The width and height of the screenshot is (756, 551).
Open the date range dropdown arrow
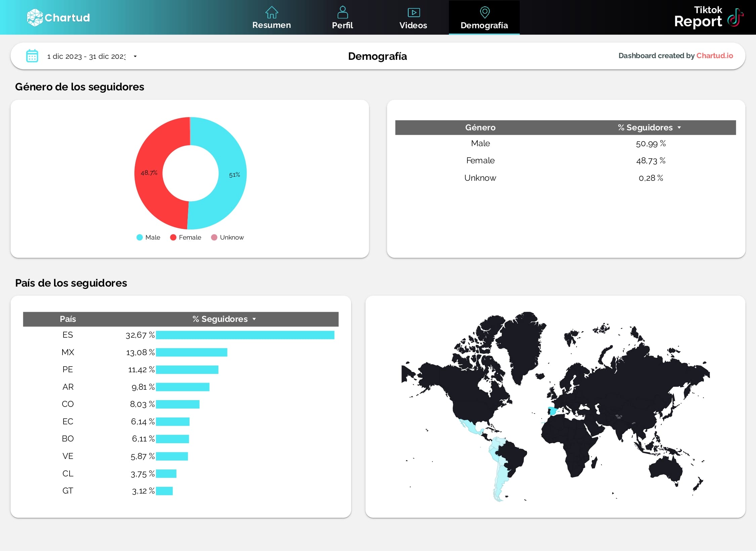click(x=135, y=56)
